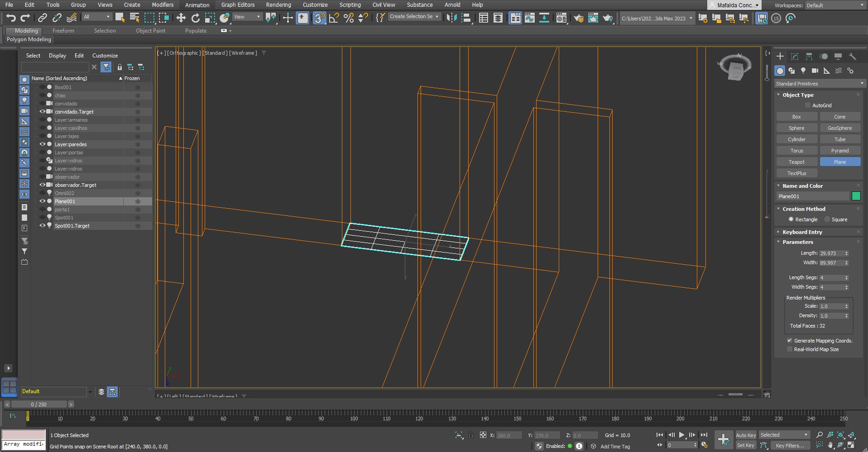Viewport: 868px width, 452px height.
Task: Click the Auto Key button
Action: [x=745, y=435]
